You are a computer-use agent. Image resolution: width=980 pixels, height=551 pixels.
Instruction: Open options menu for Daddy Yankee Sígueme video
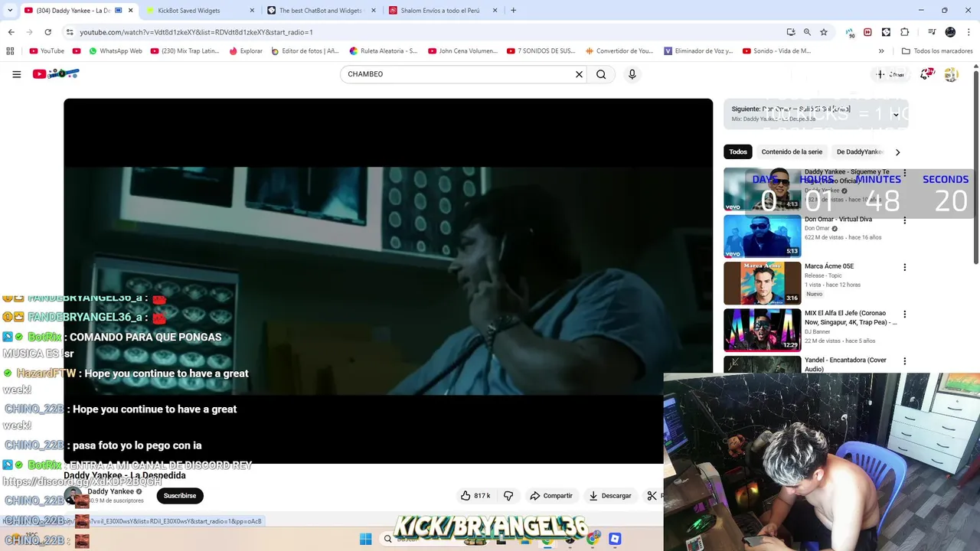pyautogui.click(x=904, y=174)
